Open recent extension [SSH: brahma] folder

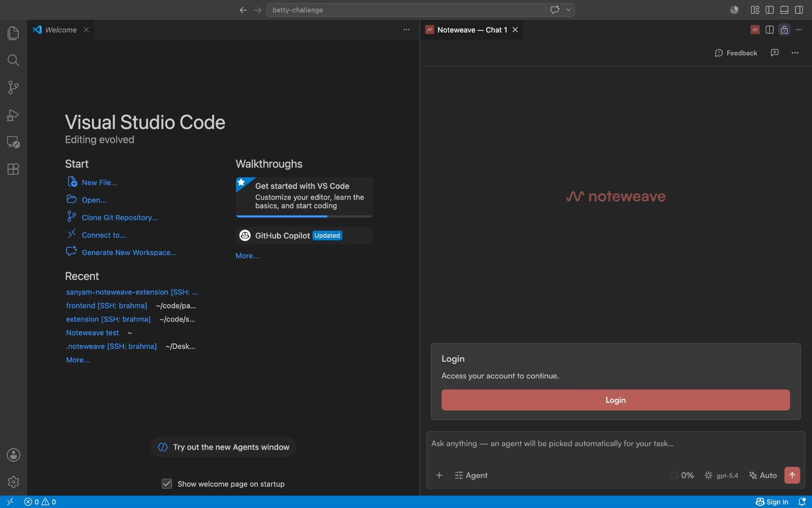pos(108,319)
